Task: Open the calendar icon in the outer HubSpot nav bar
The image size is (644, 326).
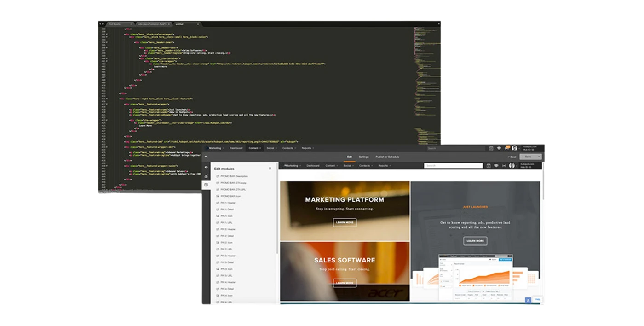Action: pyautogui.click(x=491, y=148)
